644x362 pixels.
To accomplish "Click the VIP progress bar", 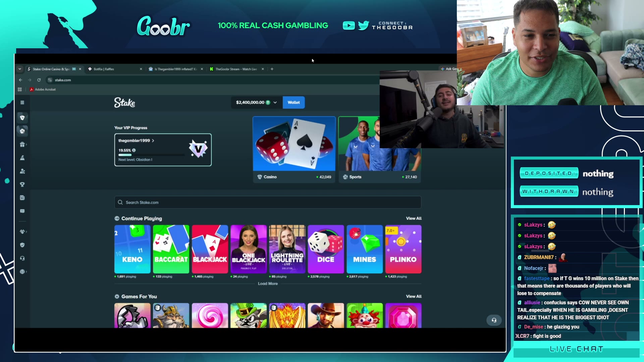I will 151,155.
